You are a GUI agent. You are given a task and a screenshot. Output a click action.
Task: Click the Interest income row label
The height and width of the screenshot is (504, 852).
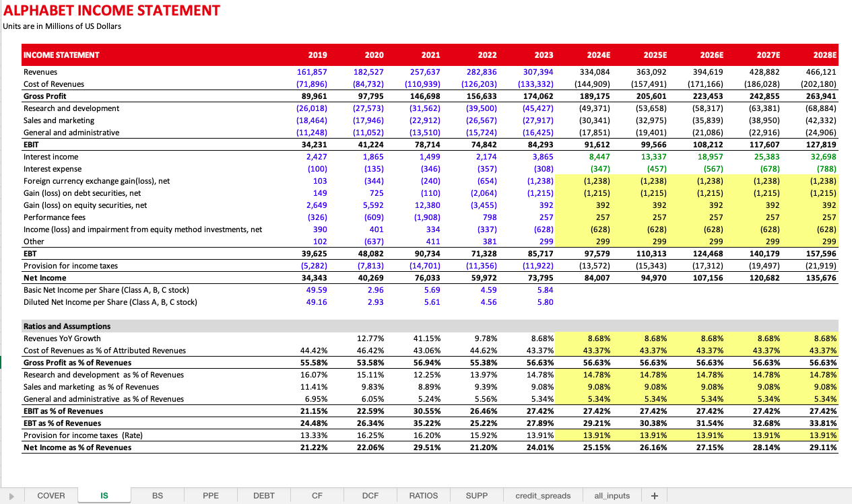click(x=51, y=157)
